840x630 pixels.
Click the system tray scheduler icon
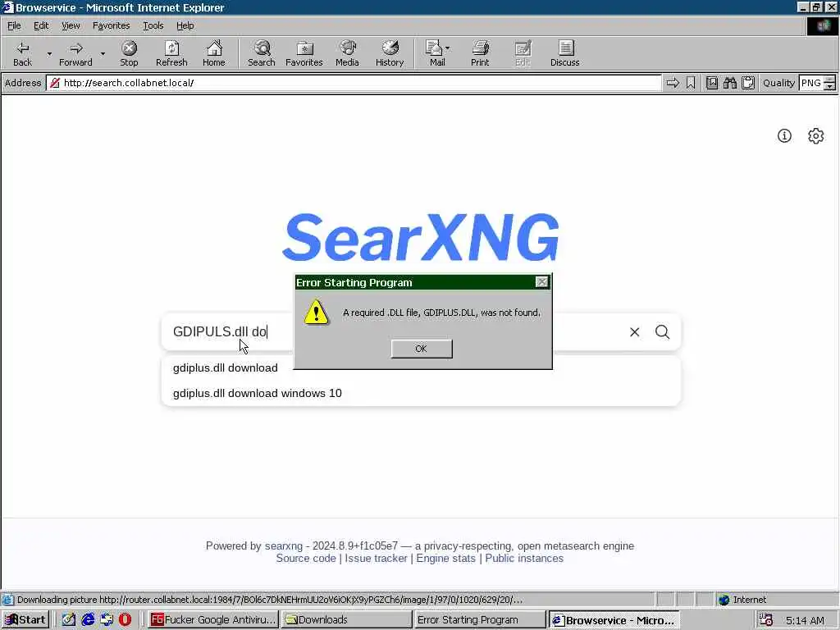click(x=766, y=620)
